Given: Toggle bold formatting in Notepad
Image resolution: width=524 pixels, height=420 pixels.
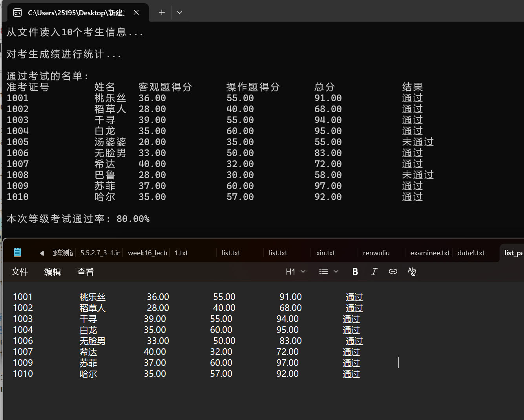Looking at the screenshot, I should pos(355,271).
